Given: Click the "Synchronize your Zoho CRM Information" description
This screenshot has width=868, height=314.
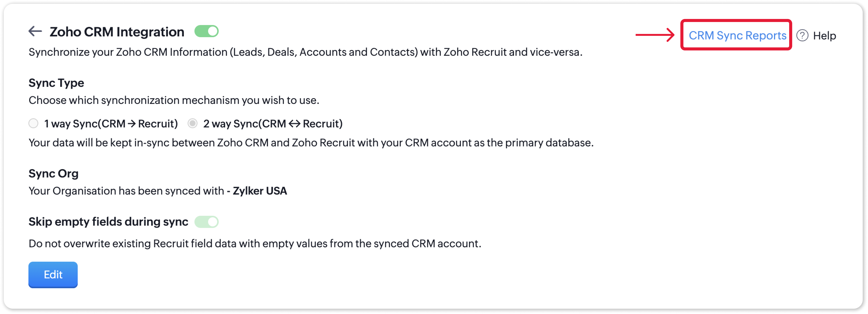Looking at the screenshot, I should [305, 52].
